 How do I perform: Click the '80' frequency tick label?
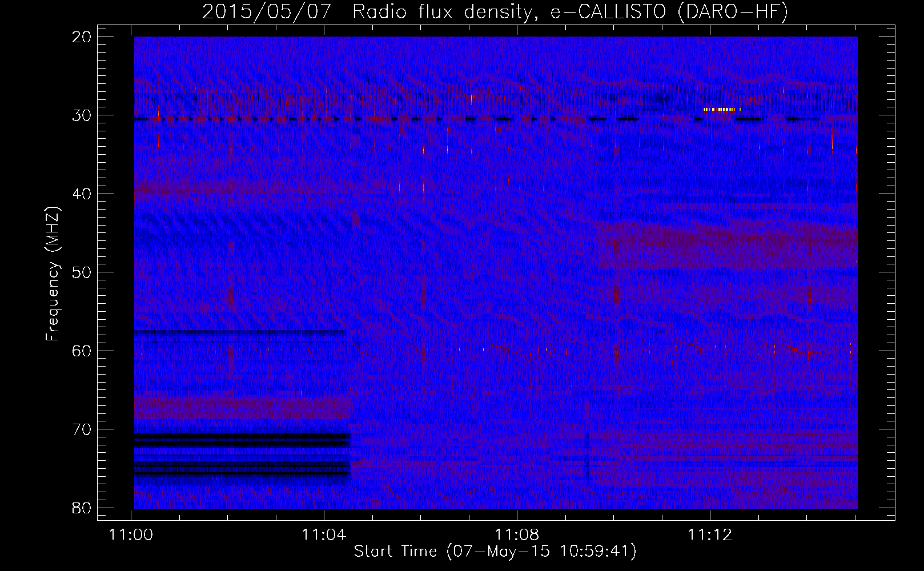click(82, 508)
